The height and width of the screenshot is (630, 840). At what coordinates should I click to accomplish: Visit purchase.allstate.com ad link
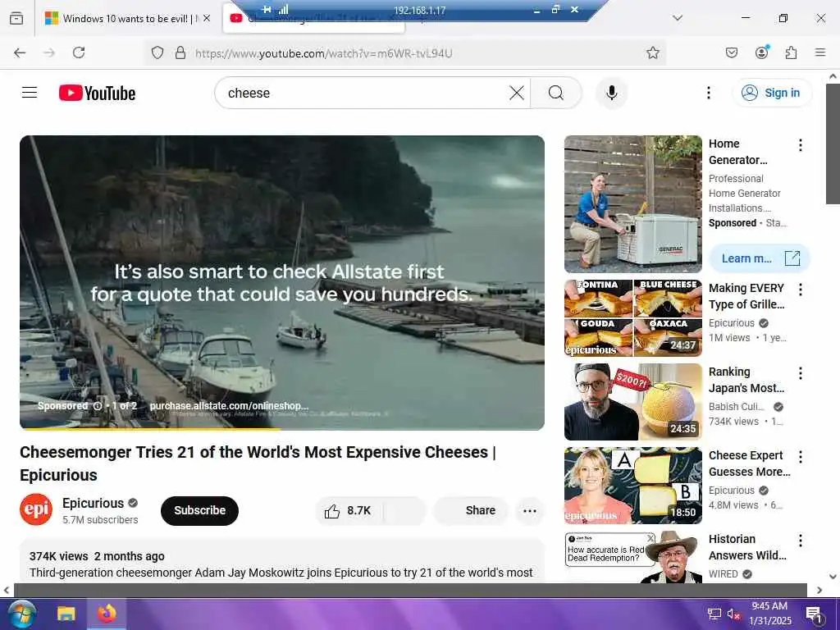[229, 405]
